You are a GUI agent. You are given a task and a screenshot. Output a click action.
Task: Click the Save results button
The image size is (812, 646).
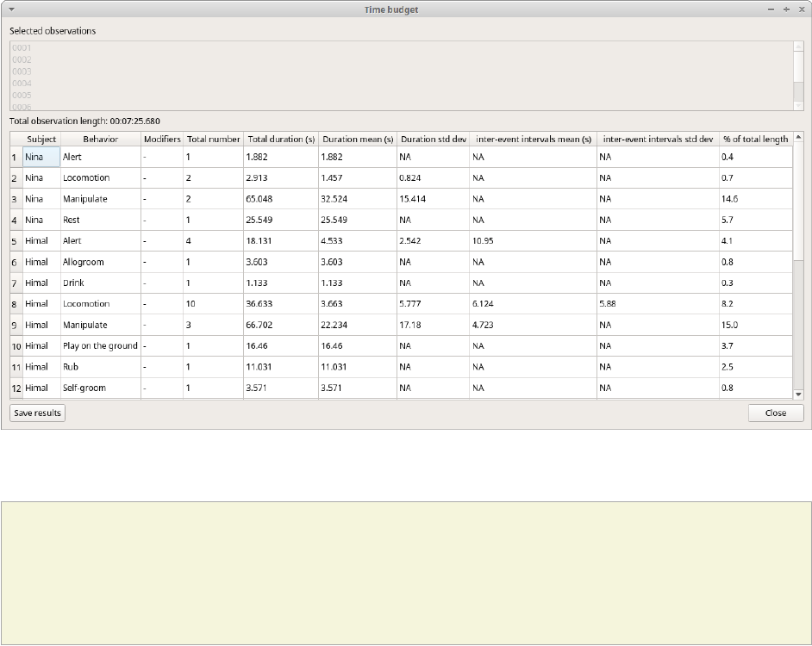pyautogui.click(x=38, y=413)
